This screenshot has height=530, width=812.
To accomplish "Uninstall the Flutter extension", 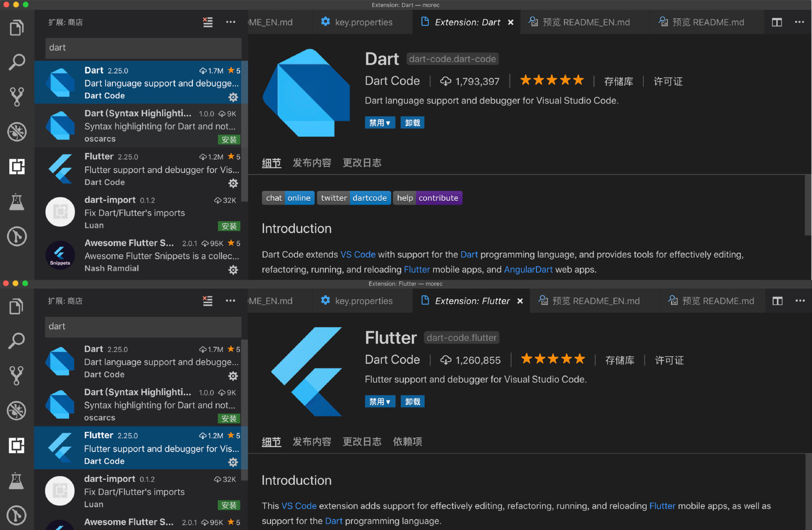I will click(412, 401).
